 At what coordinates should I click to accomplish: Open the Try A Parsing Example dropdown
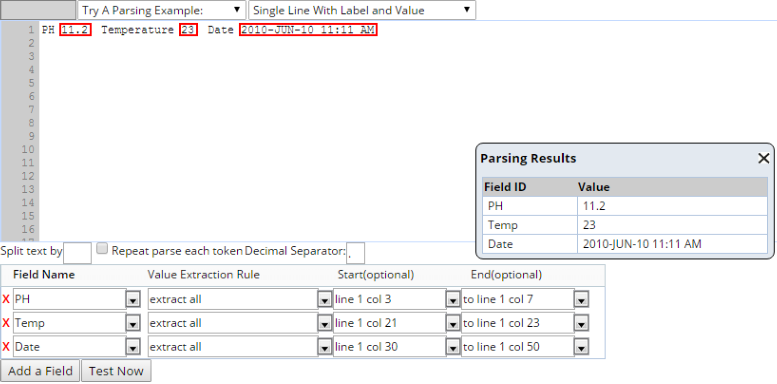162,10
